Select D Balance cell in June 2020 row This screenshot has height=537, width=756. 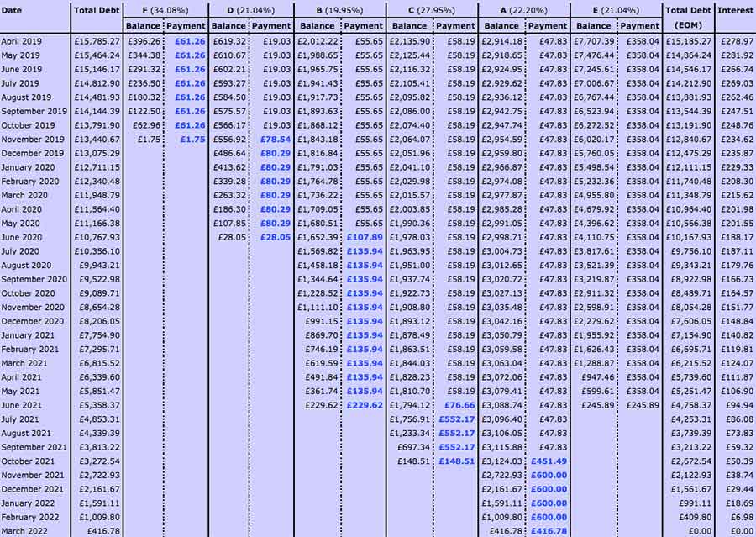(x=232, y=237)
